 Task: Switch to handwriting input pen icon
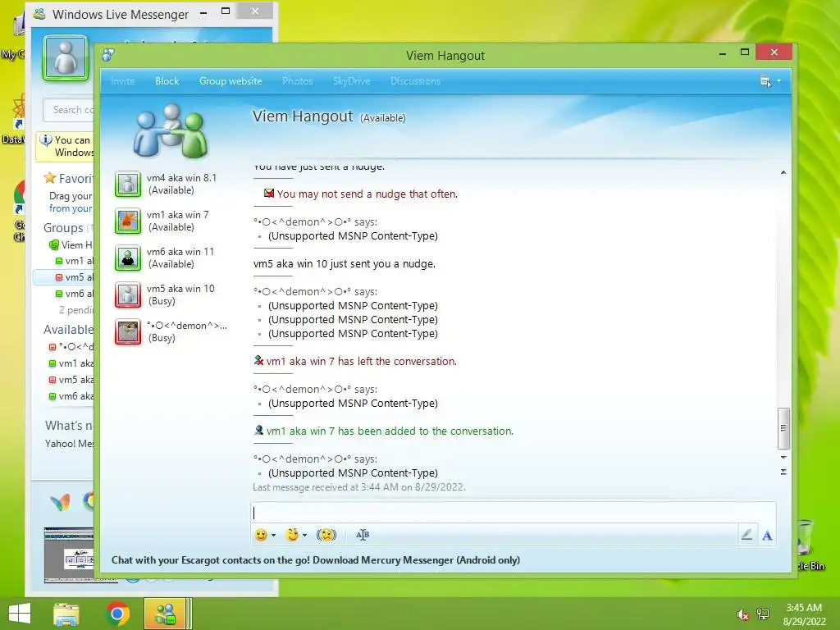tap(746, 535)
